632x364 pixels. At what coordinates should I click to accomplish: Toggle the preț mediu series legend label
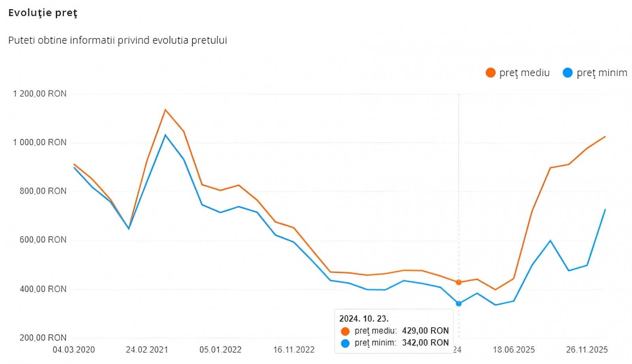pos(524,73)
